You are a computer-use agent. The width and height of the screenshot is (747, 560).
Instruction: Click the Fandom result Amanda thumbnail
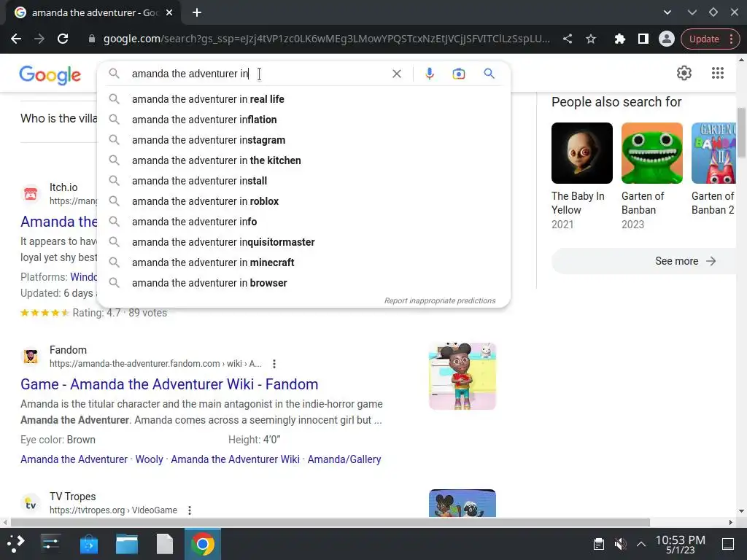(x=462, y=376)
